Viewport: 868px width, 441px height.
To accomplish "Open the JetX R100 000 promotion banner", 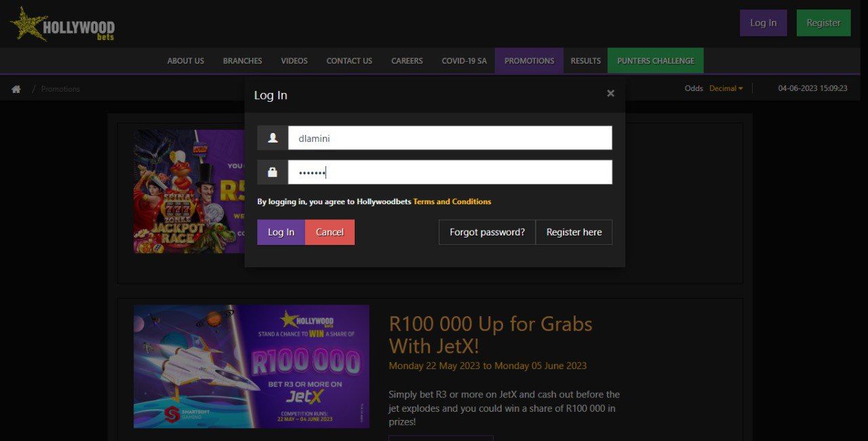I will [252, 366].
